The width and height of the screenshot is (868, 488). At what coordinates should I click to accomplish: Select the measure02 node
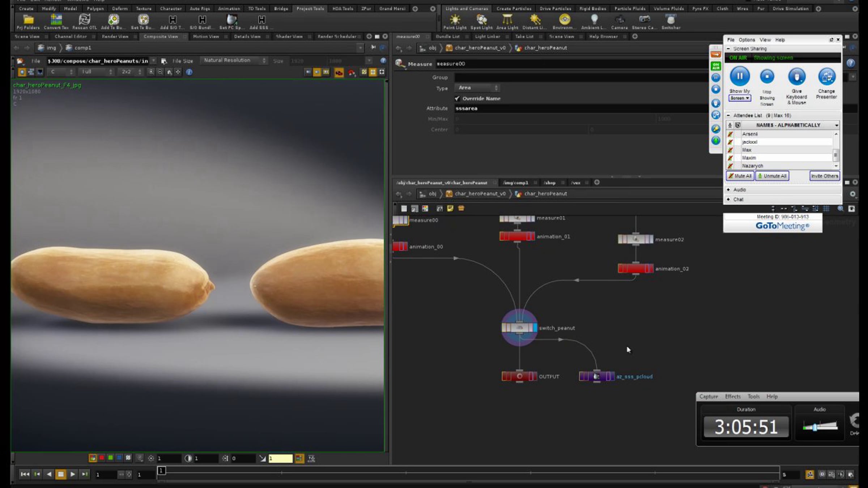coord(635,239)
